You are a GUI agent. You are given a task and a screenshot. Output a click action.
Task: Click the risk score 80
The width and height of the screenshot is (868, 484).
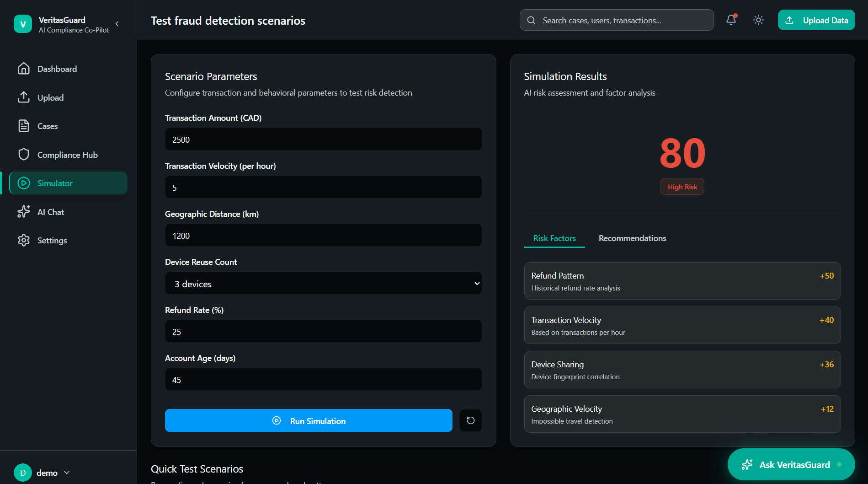click(682, 153)
